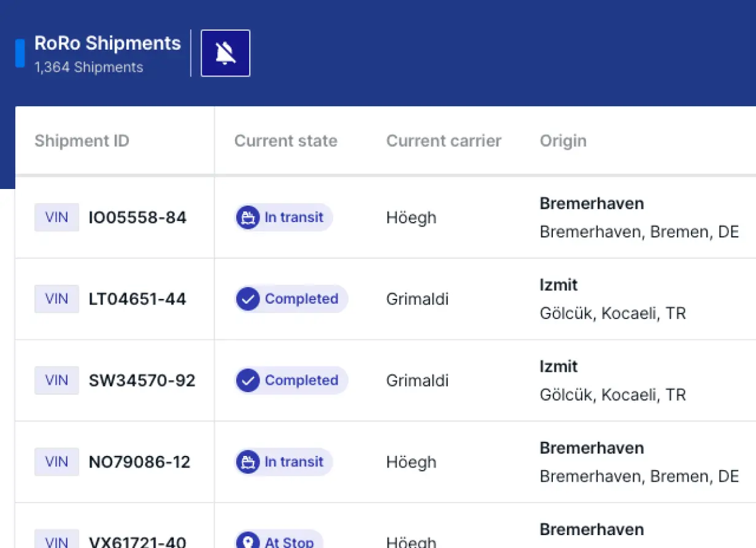Image resolution: width=756 pixels, height=548 pixels.
Task: Select the RoRo Shipments title
Action: (108, 43)
